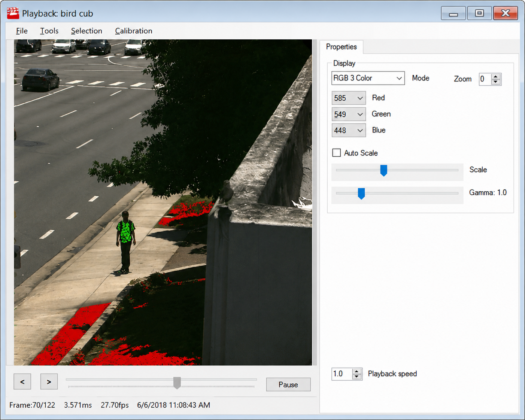The image size is (525, 420).
Task: Open the Selection menu
Action: click(x=87, y=31)
